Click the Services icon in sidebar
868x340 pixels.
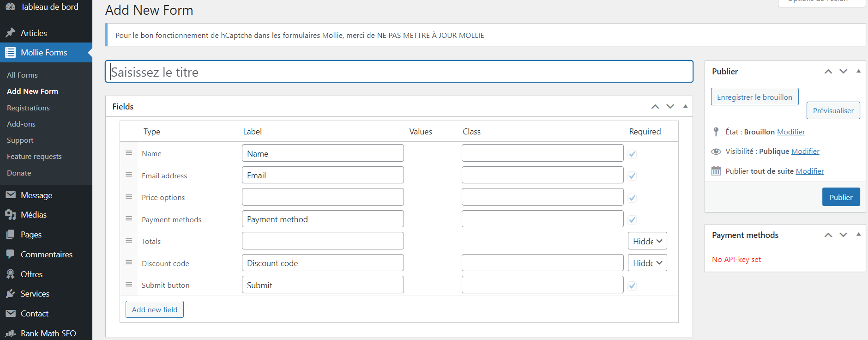pyautogui.click(x=10, y=294)
